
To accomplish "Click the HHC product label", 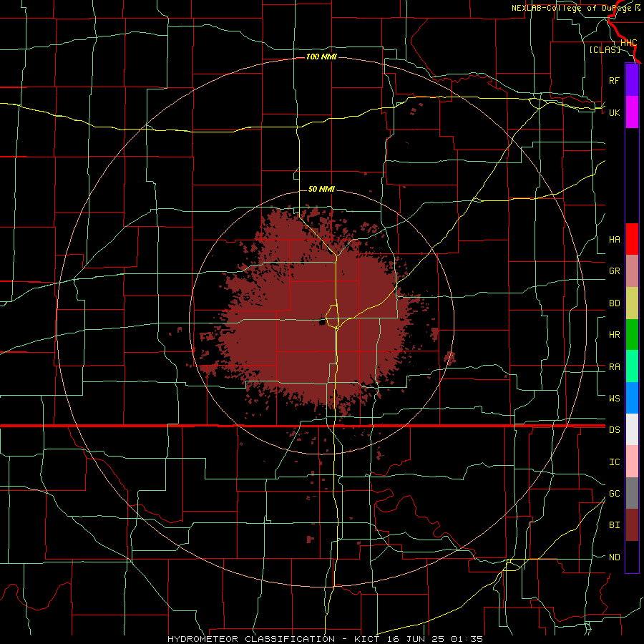I will (x=628, y=43).
